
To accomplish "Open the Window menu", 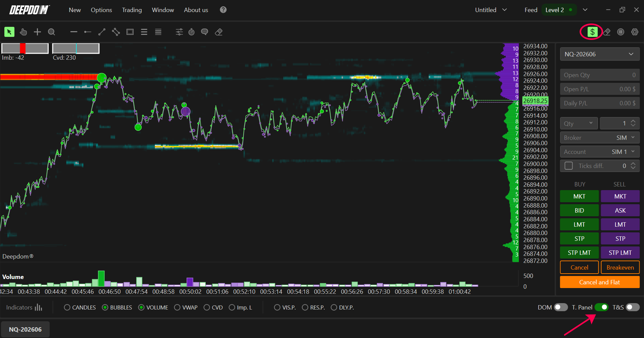I will tap(163, 10).
